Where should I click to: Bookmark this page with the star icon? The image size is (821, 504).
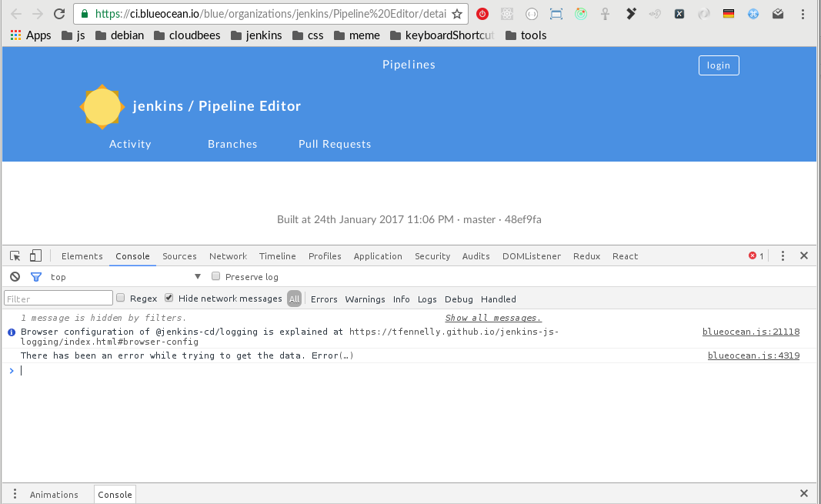pyautogui.click(x=457, y=14)
